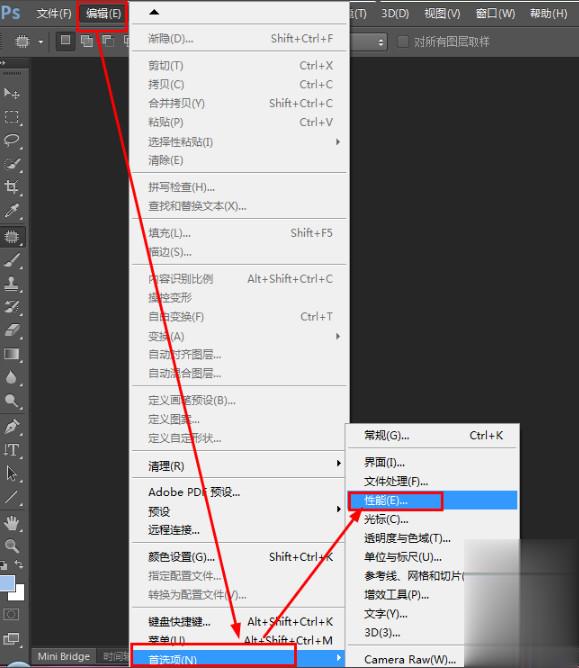Choose 键盘快捷键... menu item
This screenshot has width=579, height=668.
click(238, 622)
